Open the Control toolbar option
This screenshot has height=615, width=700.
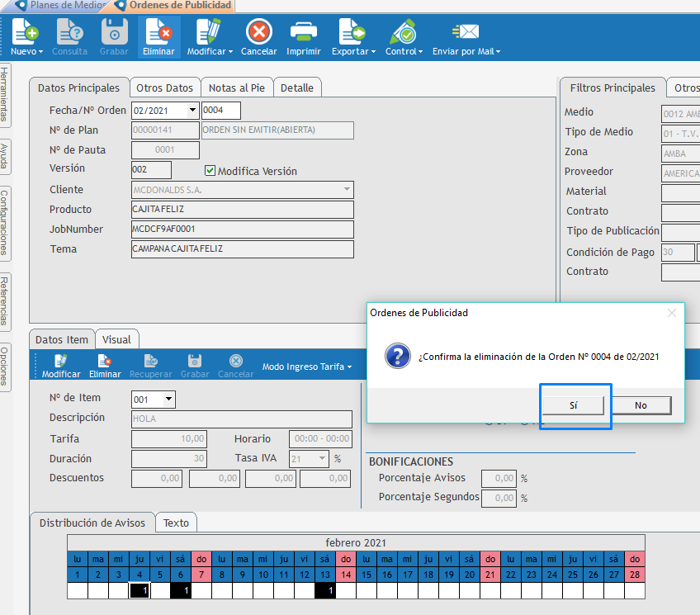[x=404, y=33]
